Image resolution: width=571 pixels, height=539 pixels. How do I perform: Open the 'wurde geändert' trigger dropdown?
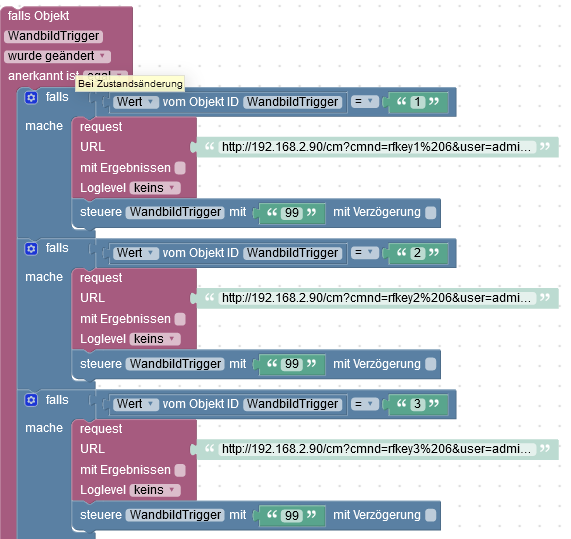coord(58,56)
